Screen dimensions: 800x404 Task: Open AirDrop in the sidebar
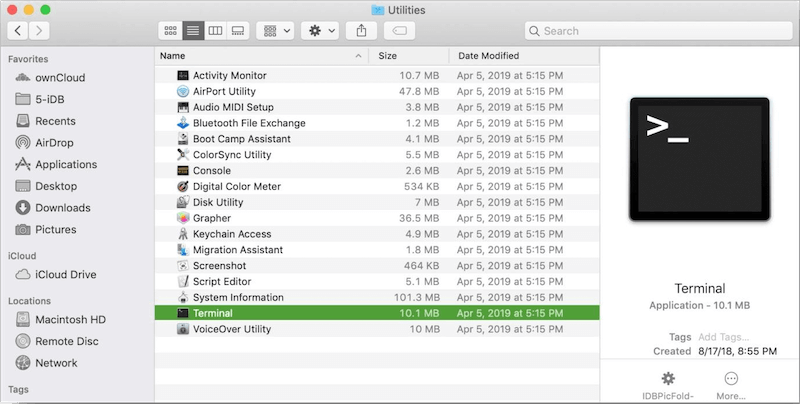coord(54,142)
